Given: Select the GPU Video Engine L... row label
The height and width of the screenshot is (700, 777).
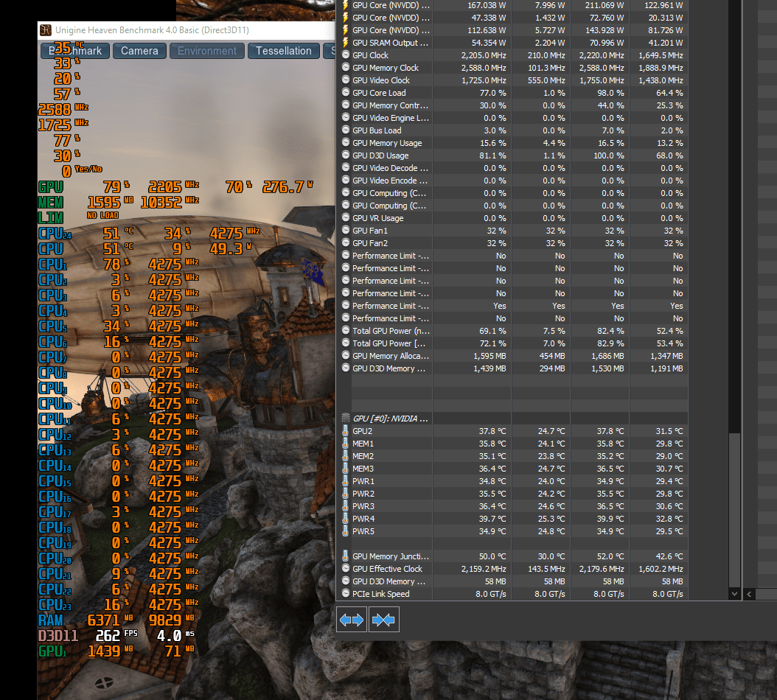Looking at the screenshot, I should [391, 118].
